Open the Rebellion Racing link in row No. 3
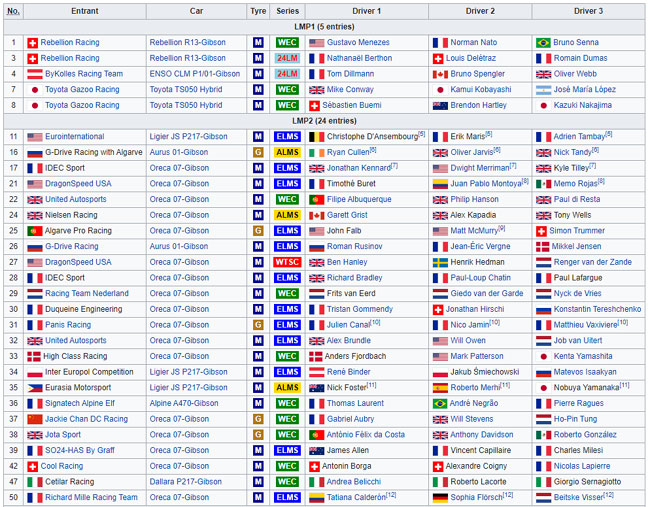Image resolution: width=650 pixels, height=507 pixels. (70, 58)
